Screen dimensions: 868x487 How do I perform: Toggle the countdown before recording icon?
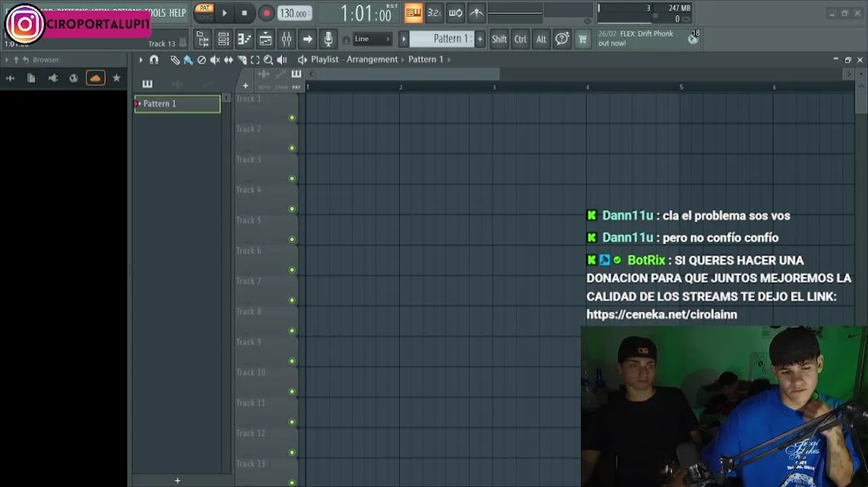pyautogui.click(x=435, y=12)
